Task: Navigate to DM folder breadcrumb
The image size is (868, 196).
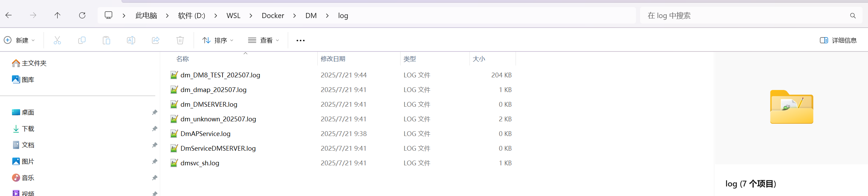Action: [x=311, y=16]
